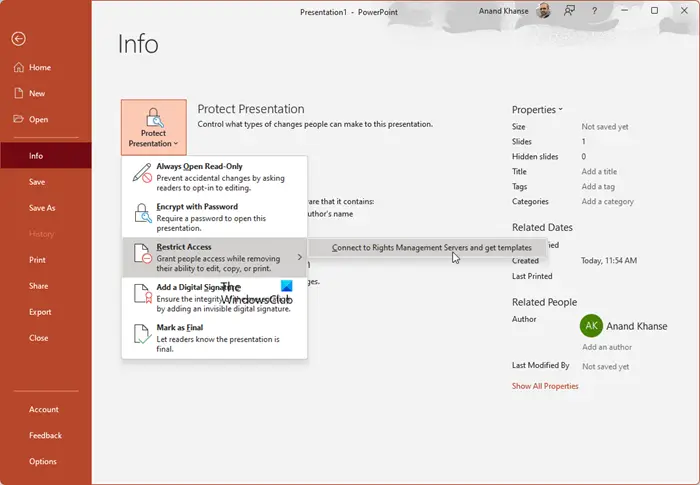Click the 'Today, 11:54 AM' created date
The height and width of the screenshot is (485, 700).
(609, 261)
